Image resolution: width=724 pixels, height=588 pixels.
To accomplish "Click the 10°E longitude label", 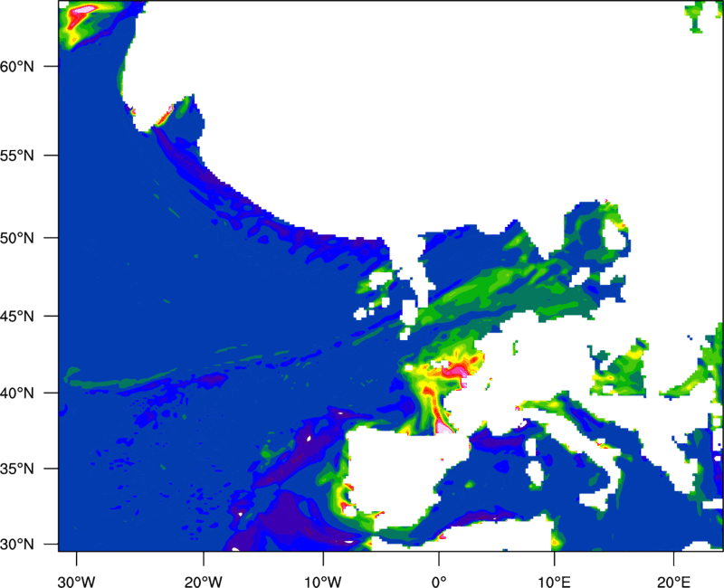I will point(554,582).
